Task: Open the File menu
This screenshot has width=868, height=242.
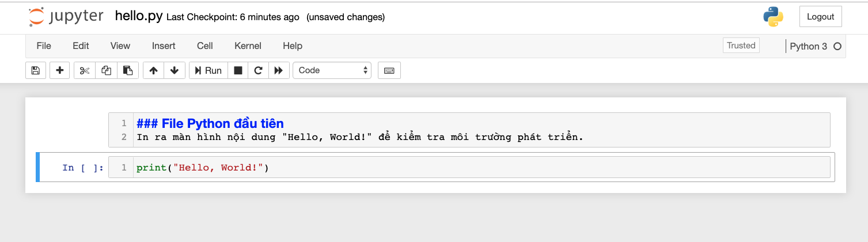Action: click(44, 46)
